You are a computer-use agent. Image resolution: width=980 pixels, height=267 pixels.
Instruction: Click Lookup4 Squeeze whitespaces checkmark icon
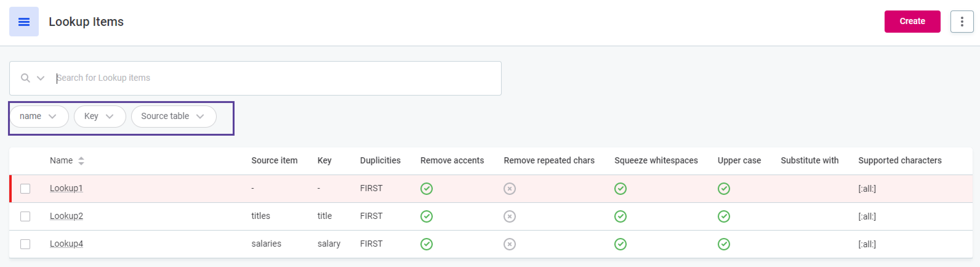pyautogui.click(x=620, y=244)
